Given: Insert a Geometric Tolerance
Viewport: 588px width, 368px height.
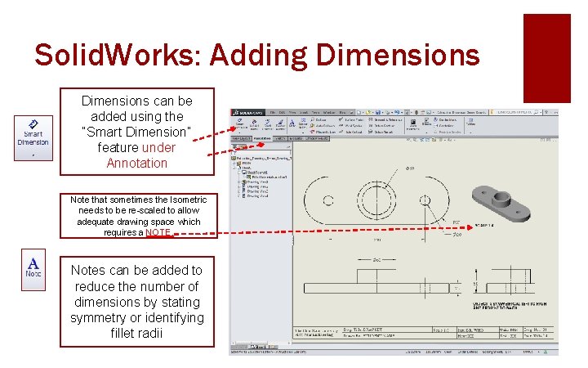Looking at the screenshot, I should coord(385,119).
